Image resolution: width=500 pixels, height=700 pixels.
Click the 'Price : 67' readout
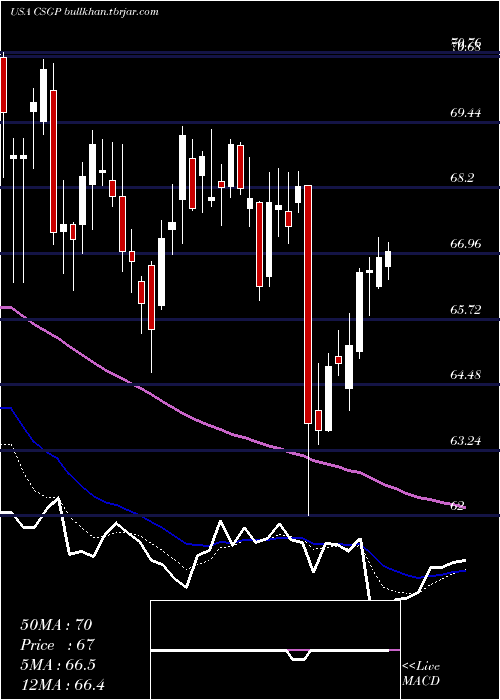(58, 645)
